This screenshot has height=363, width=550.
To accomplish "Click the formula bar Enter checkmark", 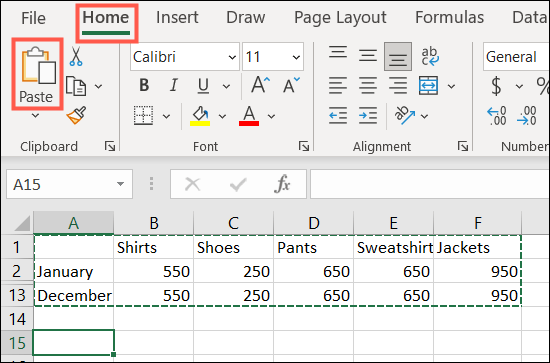I will (x=238, y=184).
